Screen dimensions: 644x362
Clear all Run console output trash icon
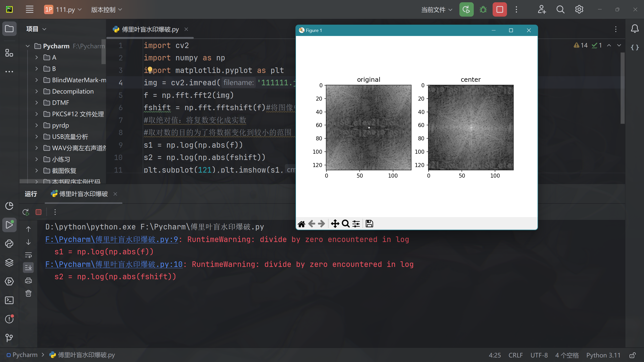tap(28, 293)
